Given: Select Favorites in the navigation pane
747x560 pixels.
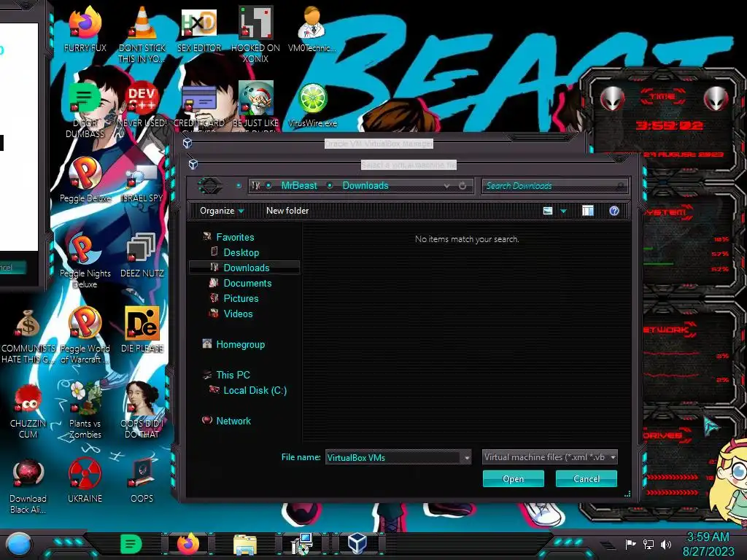Looking at the screenshot, I should tap(235, 237).
